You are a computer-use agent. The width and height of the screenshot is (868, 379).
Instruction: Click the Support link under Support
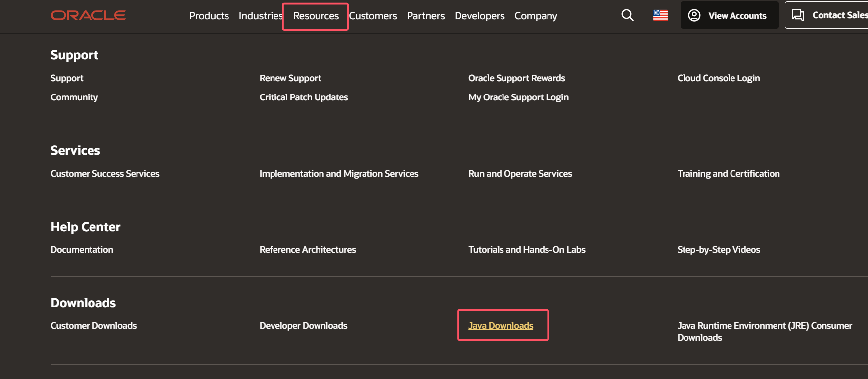67,78
